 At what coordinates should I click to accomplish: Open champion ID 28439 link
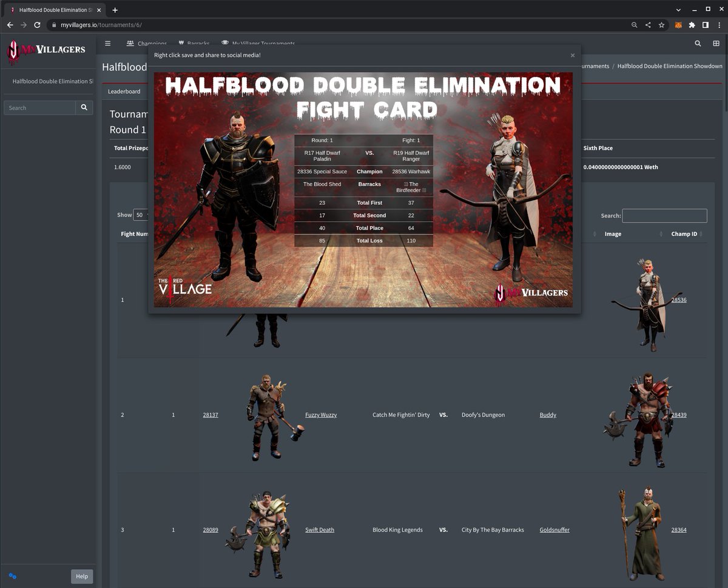point(679,415)
